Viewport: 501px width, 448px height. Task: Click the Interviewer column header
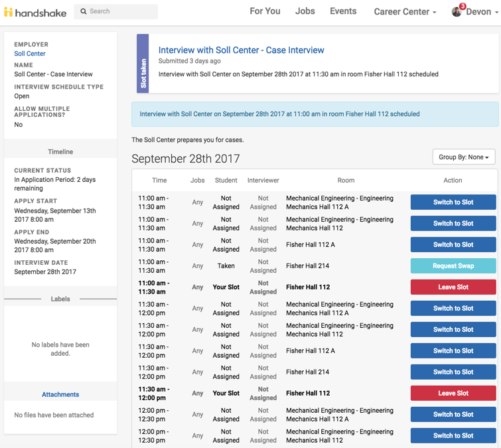pyautogui.click(x=263, y=181)
